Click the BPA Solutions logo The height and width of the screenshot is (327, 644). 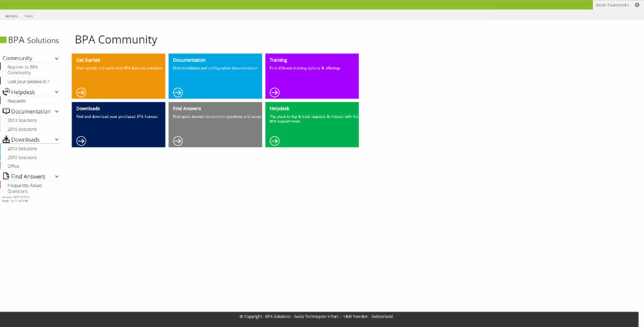(x=30, y=40)
